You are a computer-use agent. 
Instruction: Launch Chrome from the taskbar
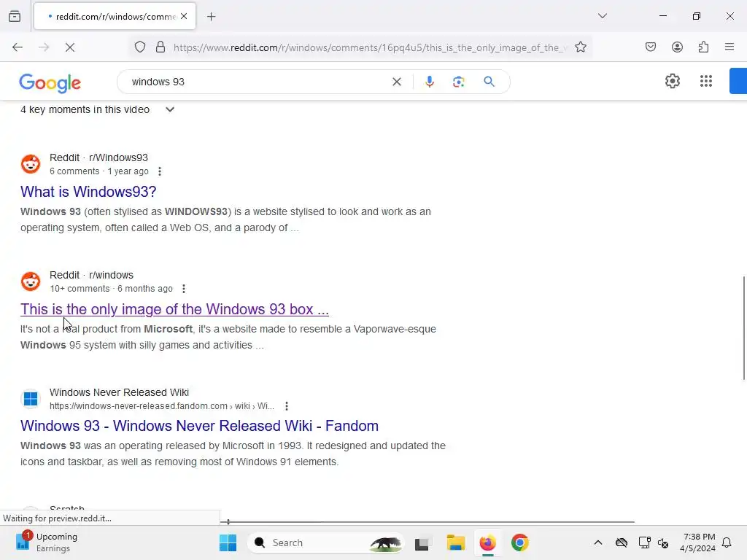(x=519, y=542)
